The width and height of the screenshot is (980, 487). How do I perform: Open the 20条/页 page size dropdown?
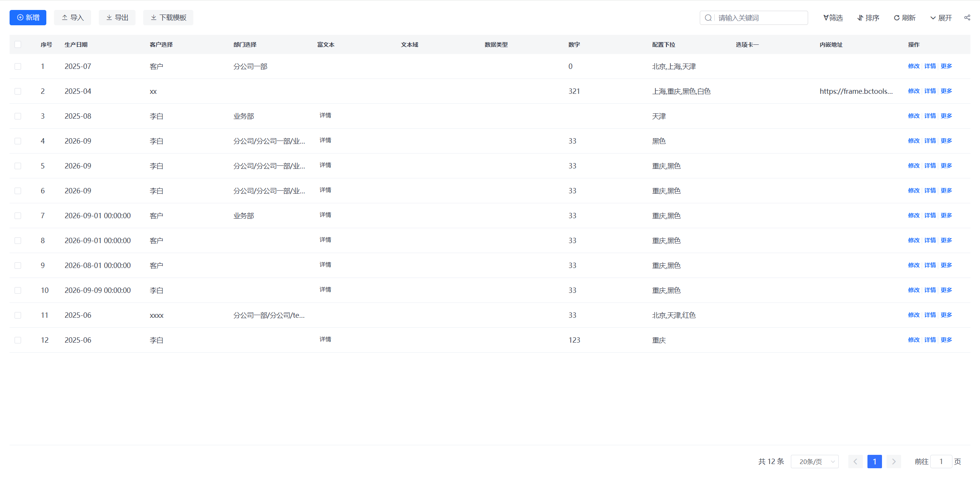pyautogui.click(x=815, y=462)
